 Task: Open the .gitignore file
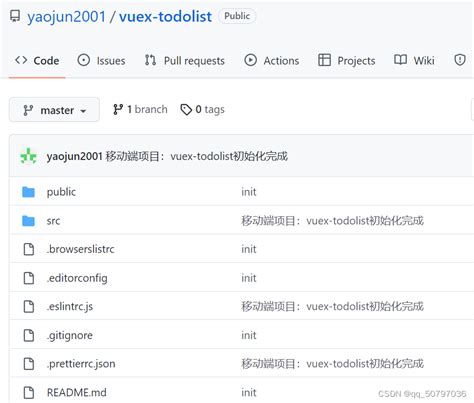(70, 335)
